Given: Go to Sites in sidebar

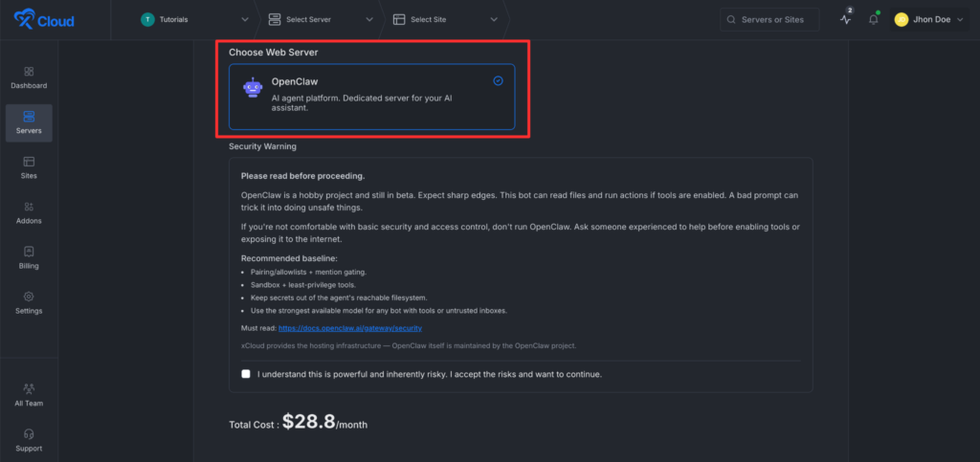Looking at the screenshot, I should coord(29,168).
